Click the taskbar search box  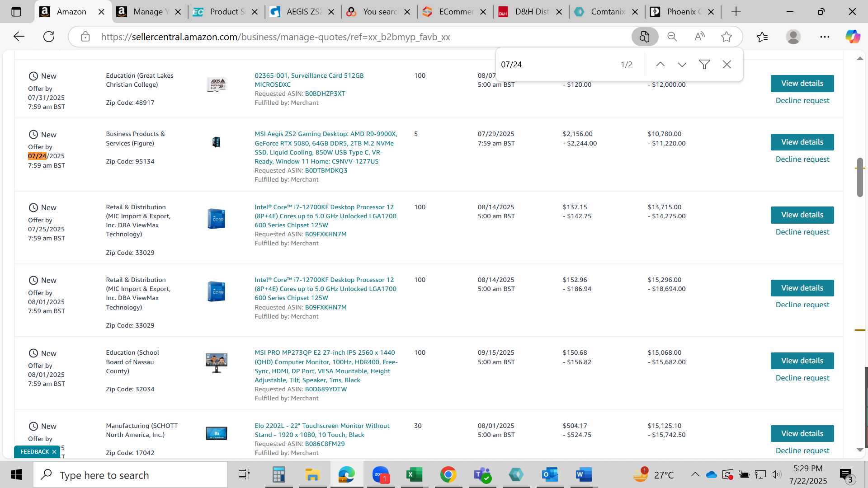(130, 475)
